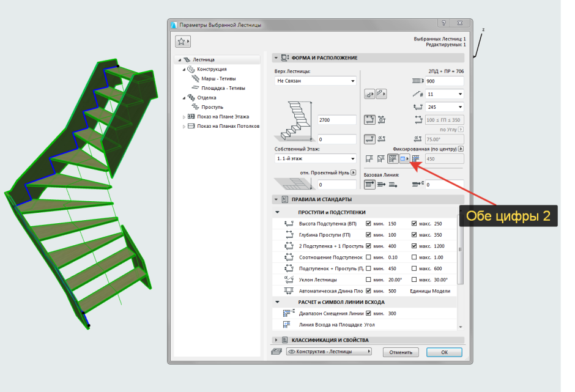
Task: Toggle Глубина Проступи макс. 350 checkbox
Action: [414, 235]
